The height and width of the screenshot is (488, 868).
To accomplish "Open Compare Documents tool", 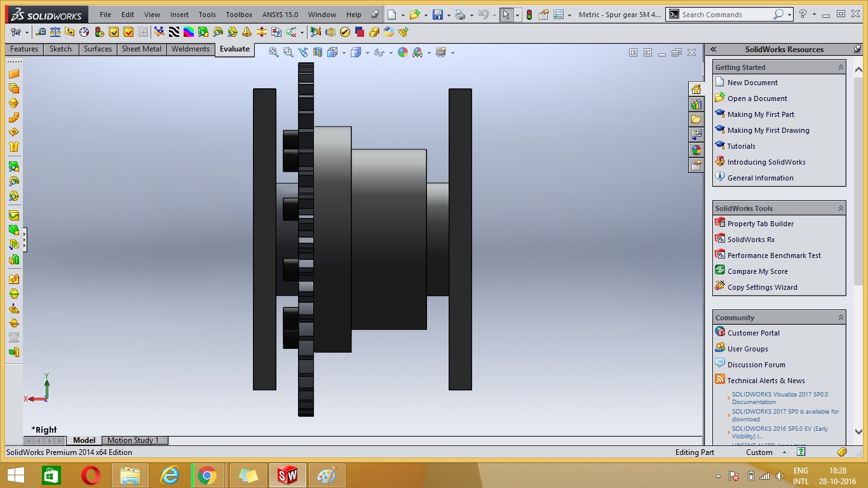I will [276, 32].
